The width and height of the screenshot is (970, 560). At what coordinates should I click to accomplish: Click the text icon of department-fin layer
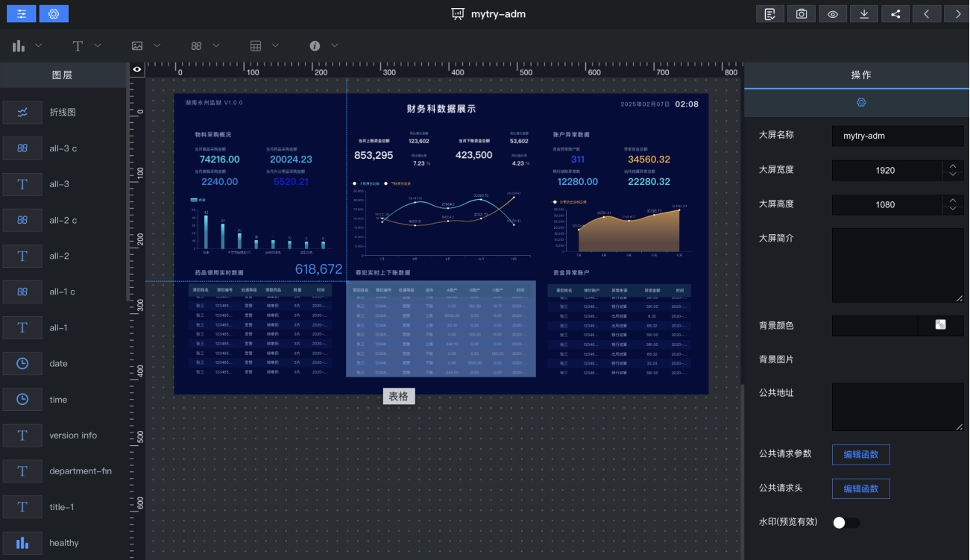pyautogui.click(x=22, y=471)
